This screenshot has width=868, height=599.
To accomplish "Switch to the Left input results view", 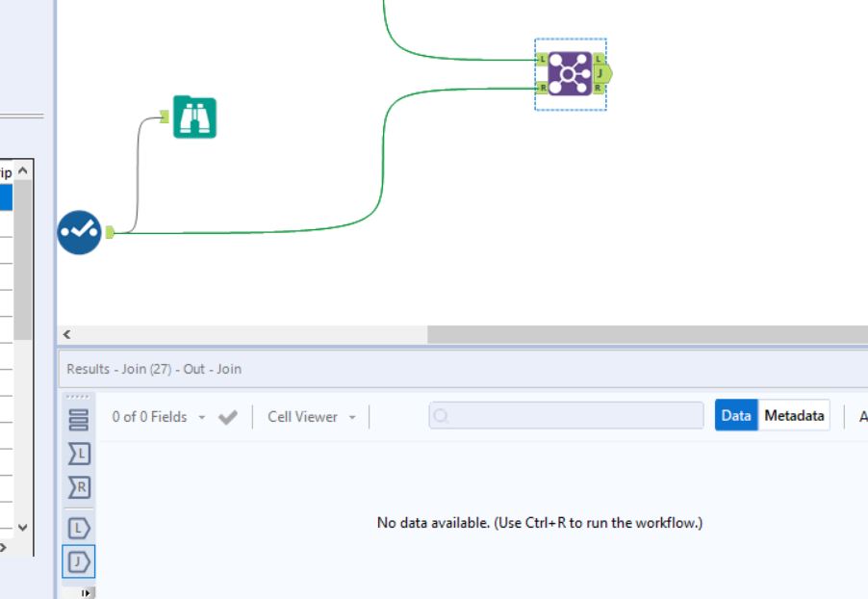I will pyautogui.click(x=79, y=454).
